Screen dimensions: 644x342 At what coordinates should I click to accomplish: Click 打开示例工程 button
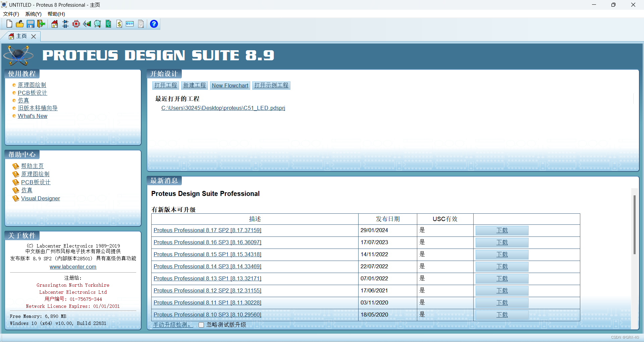(x=271, y=85)
